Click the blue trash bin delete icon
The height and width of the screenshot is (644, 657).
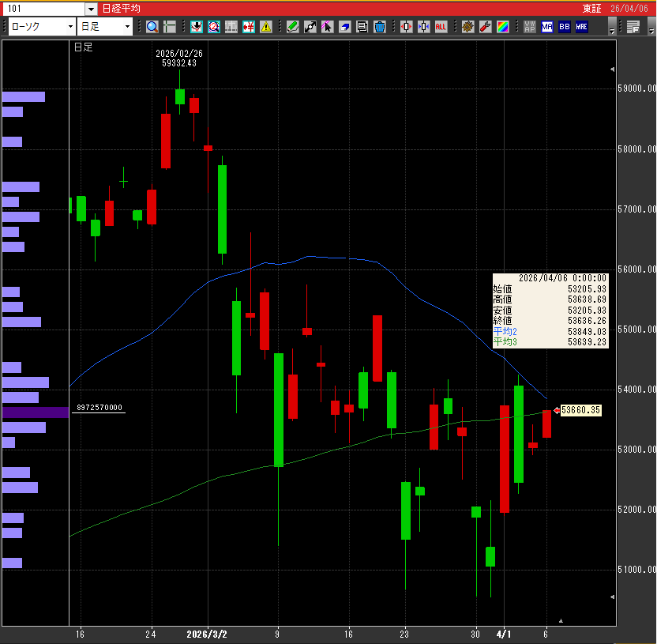tap(380, 27)
